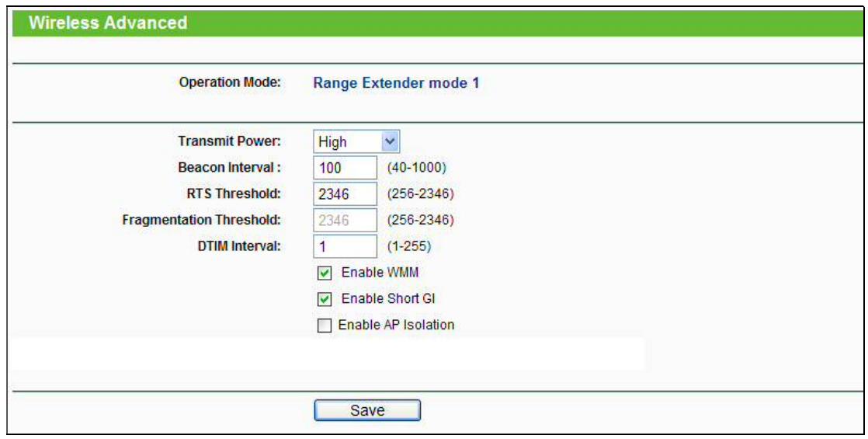
Task: Uncheck the Enable Short GI checkbox
Action: pyautogui.click(x=326, y=299)
